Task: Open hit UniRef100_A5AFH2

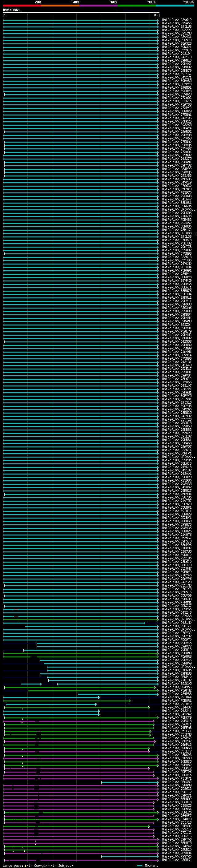Action: [x=176, y=690]
